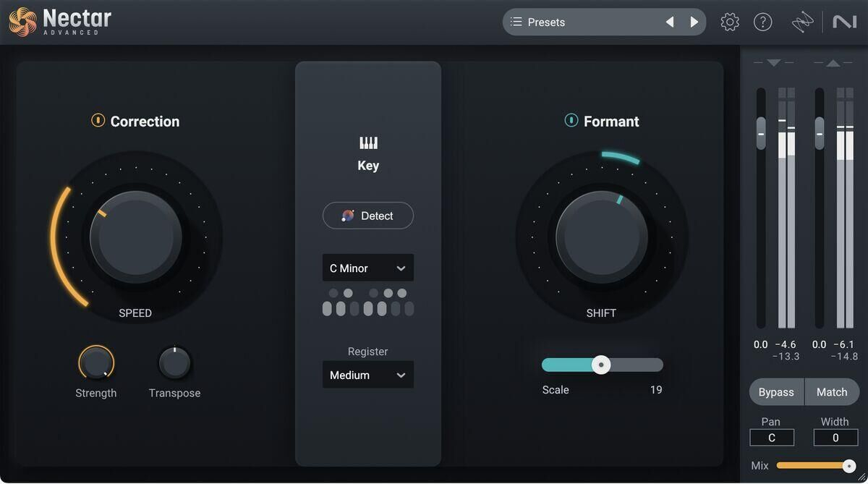Screen dimensions: 868x484
Task: Open the Register Medium dropdown
Action: [368, 375]
